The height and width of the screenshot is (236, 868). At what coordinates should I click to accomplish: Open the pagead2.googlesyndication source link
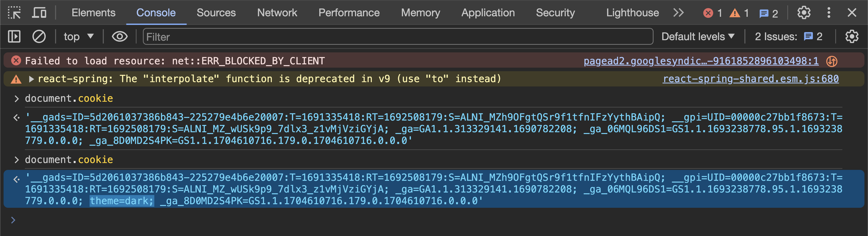click(701, 61)
